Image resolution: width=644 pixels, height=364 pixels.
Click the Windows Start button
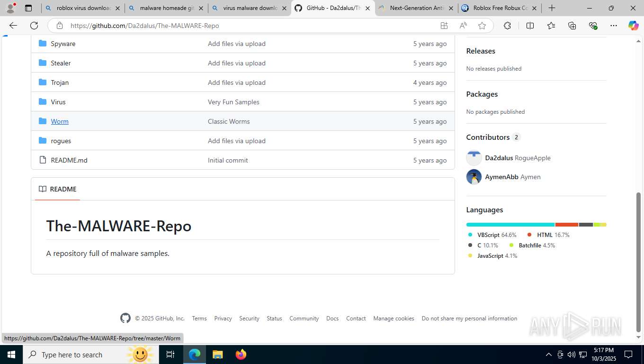pyautogui.click(x=11, y=355)
